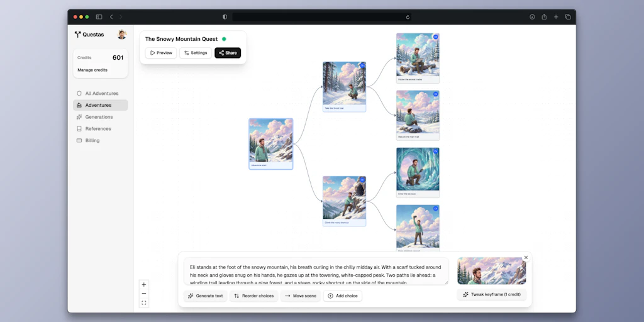Screen dimensions: 644x322
Task: Zoom out on the canvas
Action: point(144,294)
